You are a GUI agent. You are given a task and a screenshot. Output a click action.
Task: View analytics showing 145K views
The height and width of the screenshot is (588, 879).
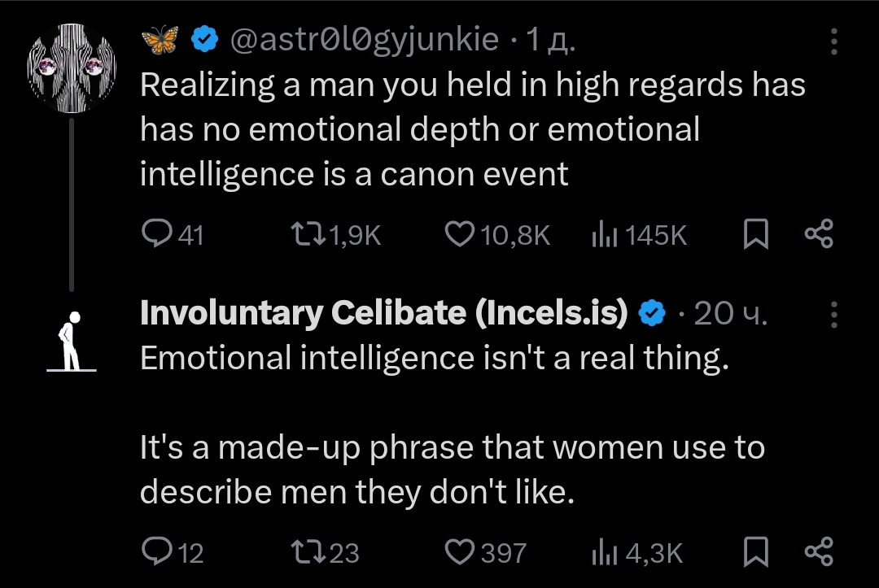tap(602, 235)
